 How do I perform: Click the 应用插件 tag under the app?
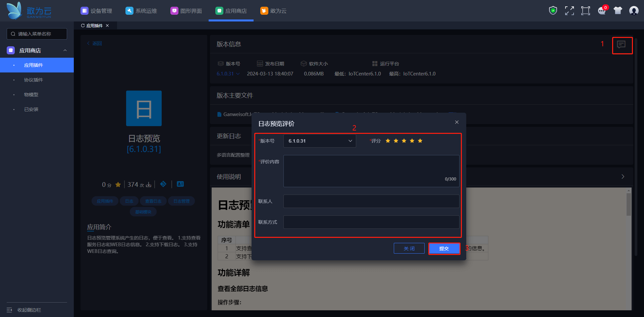(x=105, y=201)
